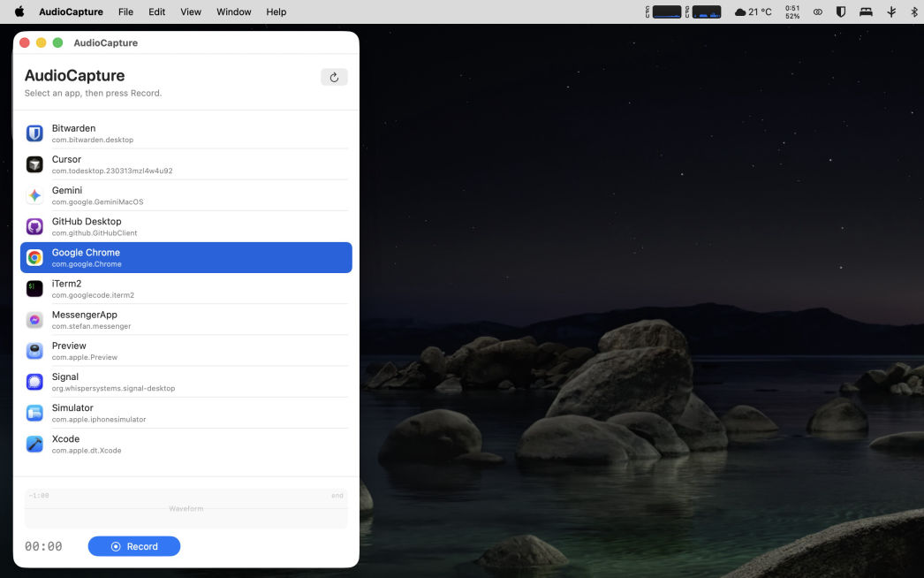Open the Window menu
This screenshot has height=578, width=924.
234,11
